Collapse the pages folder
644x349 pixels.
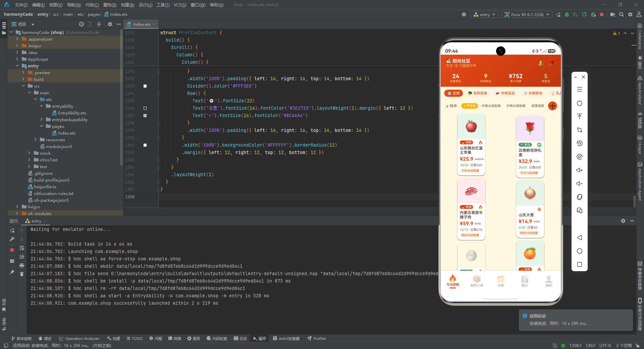tap(41, 126)
